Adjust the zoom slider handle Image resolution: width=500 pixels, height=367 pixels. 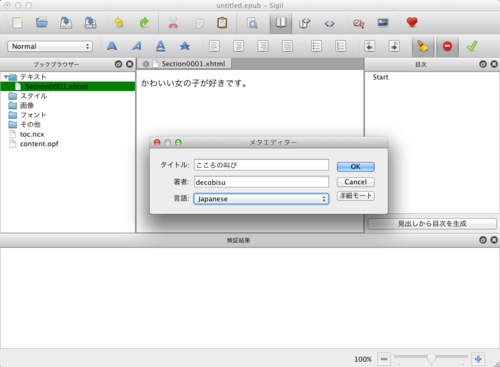pos(431,358)
